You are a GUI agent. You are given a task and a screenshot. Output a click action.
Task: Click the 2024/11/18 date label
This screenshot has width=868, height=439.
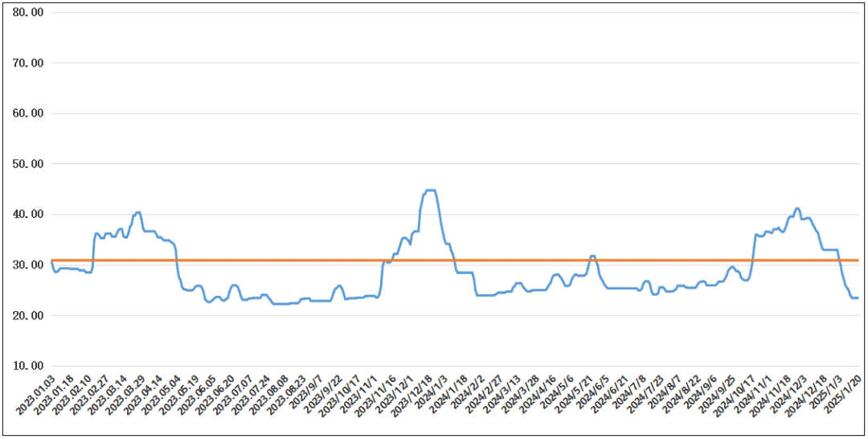[772, 396]
